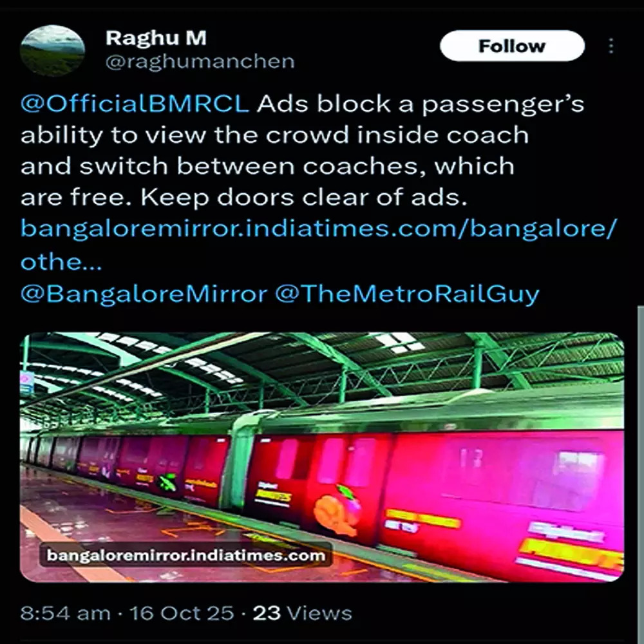The height and width of the screenshot is (644, 644).
Task: Select the sentence "Keep doors clear of ads."
Action: pyautogui.click(x=304, y=198)
